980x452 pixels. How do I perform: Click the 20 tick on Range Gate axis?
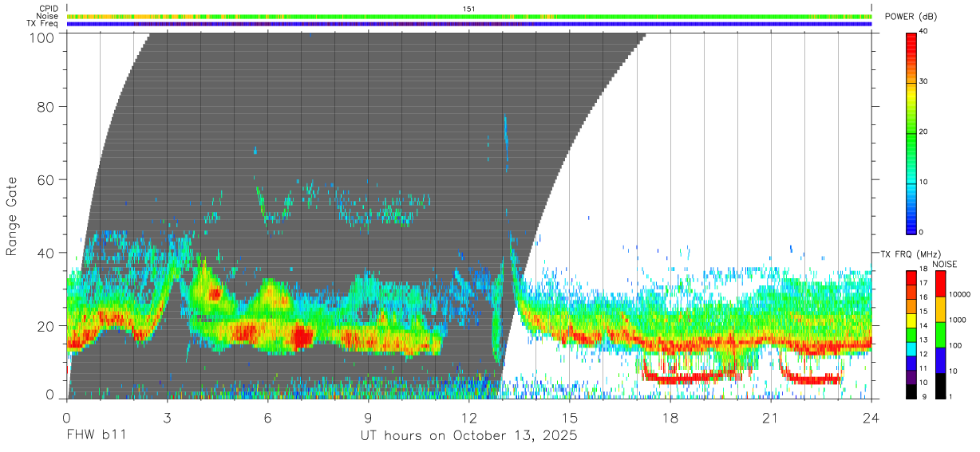45,326
